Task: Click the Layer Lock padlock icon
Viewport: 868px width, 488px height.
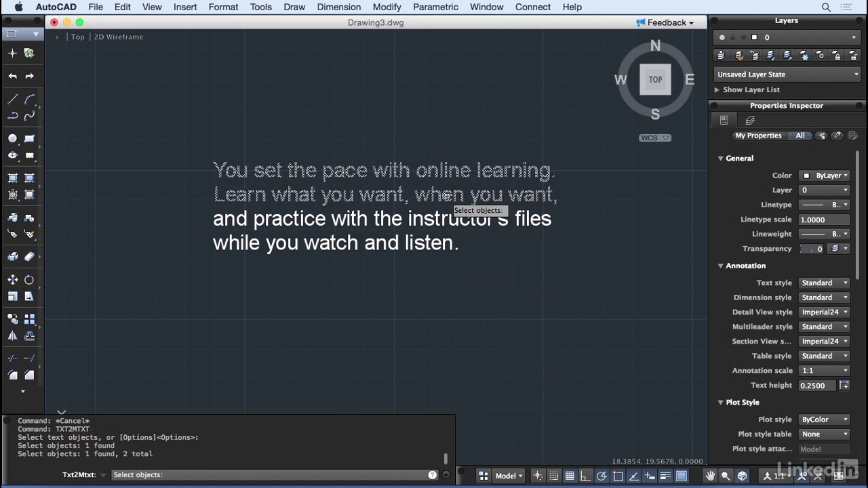Action: pyautogui.click(x=837, y=55)
